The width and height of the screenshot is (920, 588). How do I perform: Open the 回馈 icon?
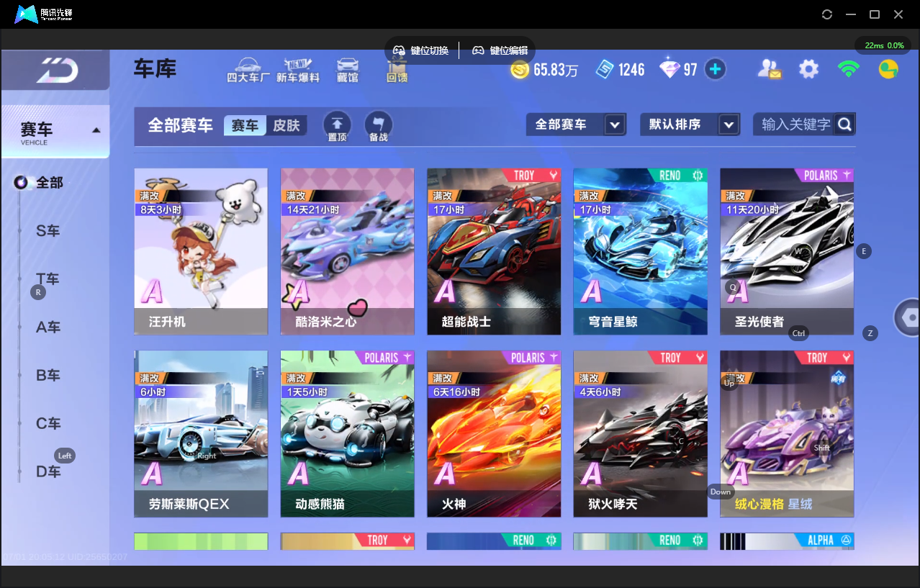pos(397,70)
